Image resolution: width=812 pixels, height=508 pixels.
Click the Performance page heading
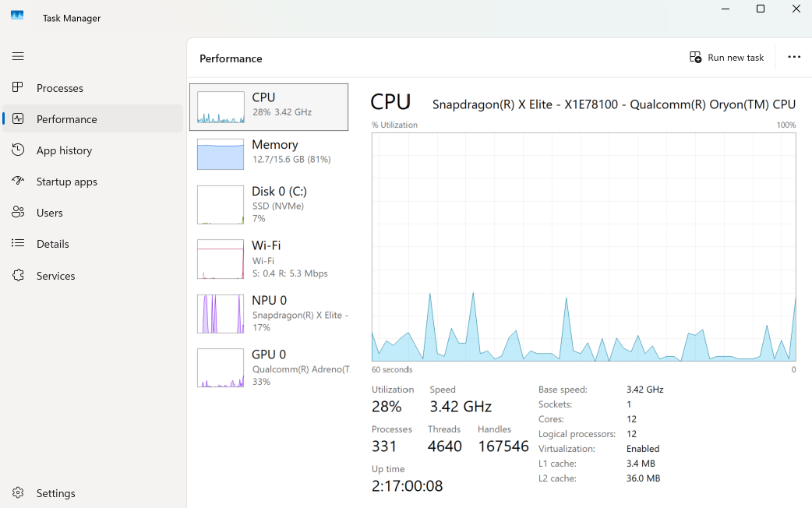click(231, 58)
